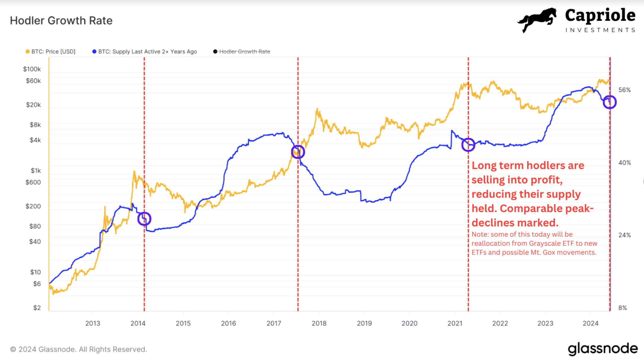644x364 pixels.
Task: Hide the BTC: Supply Last Active 2+ Years Ago series label
Action: [x=147, y=52]
